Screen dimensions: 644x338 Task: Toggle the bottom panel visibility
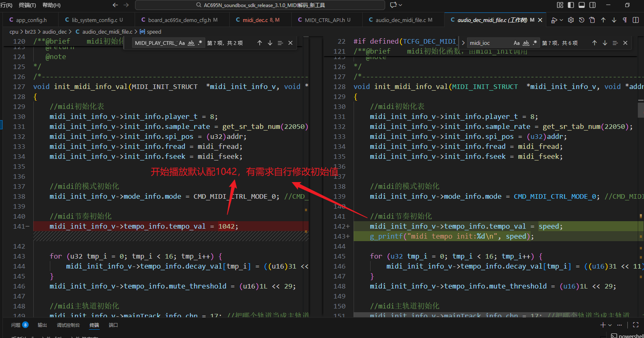click(x=582, y=5)
